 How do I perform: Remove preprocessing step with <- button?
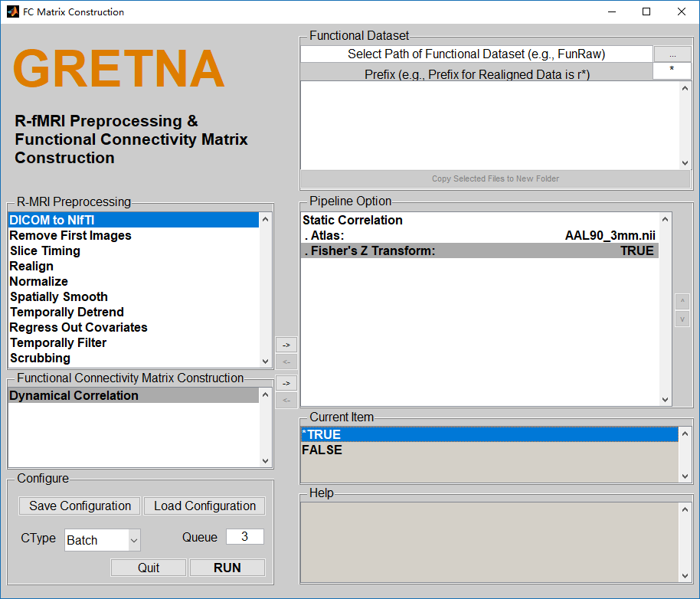pyautogui.click(x=286, y=362)
